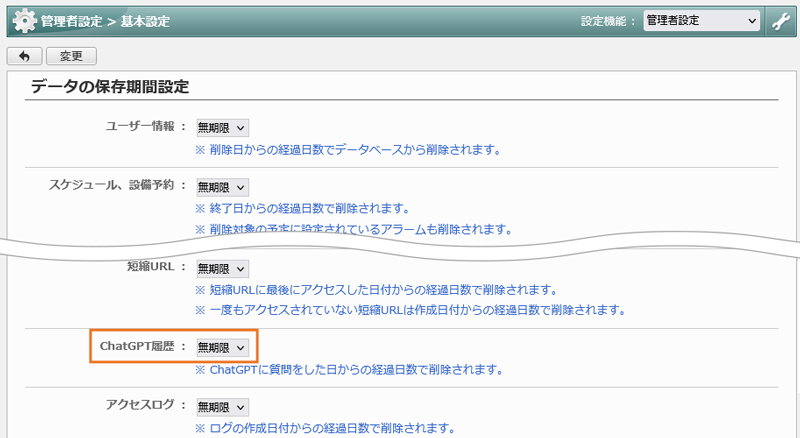Click the wrench icon at top right
The height and width of the screenshot is (438, 800).
click(x=782, y=21)
